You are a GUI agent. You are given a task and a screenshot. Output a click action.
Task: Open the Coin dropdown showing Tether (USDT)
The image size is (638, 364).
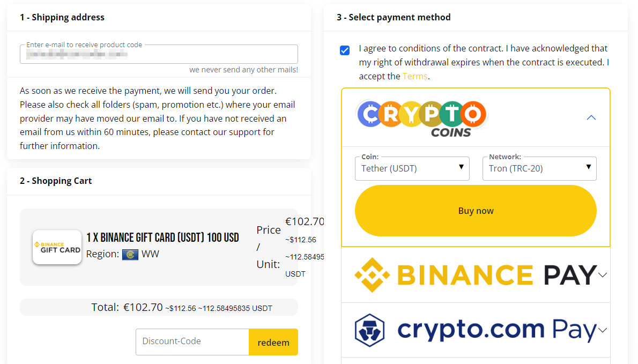point(412,168)
